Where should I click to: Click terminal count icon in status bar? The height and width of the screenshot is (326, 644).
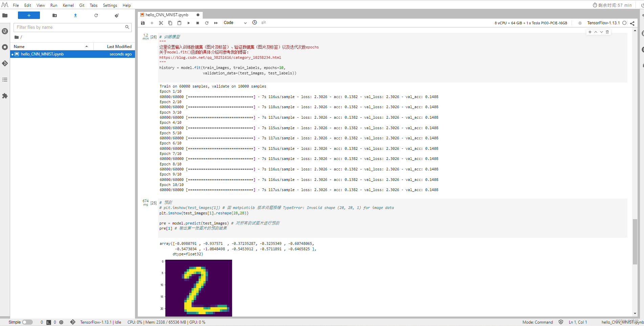point(49,322)
